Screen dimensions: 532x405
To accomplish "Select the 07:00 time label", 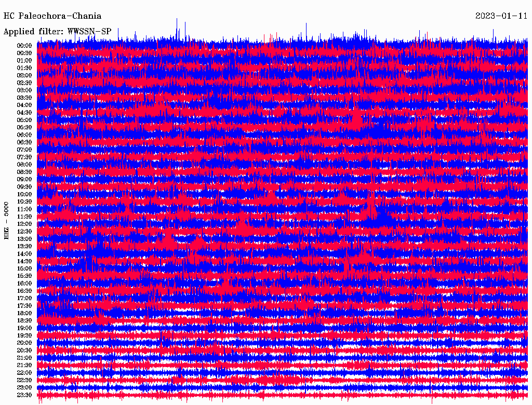I will point(24,150).
